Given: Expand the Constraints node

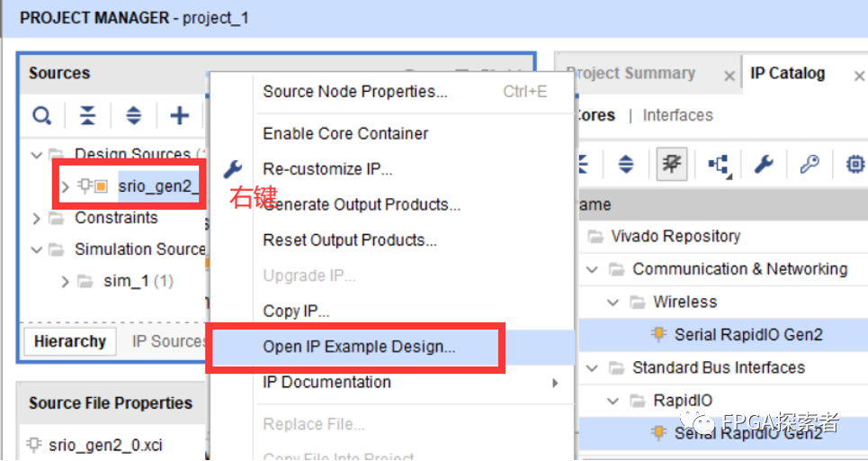Looking at the screenshot, I should (37, 218).
